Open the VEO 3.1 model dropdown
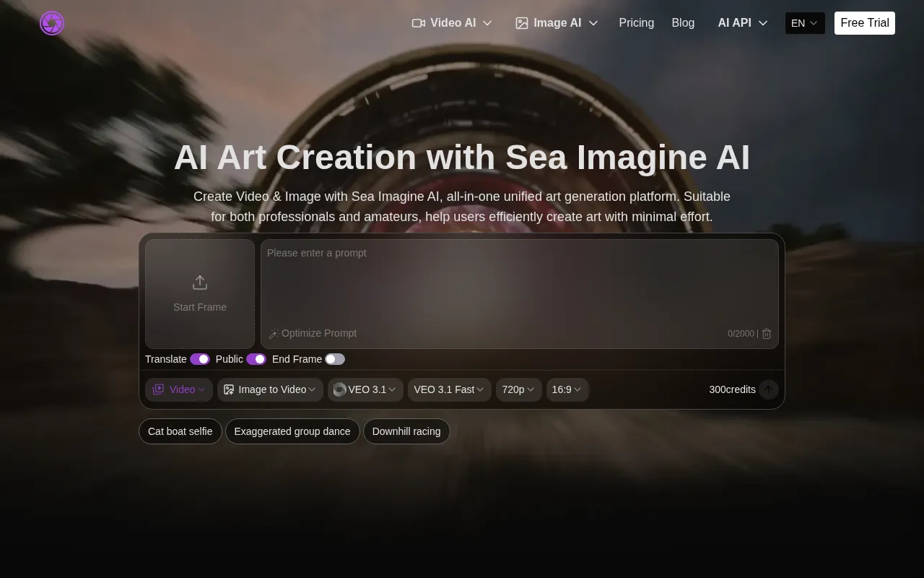Image resolution: width=924 pixels, height=578 pixels. (365, 389)
